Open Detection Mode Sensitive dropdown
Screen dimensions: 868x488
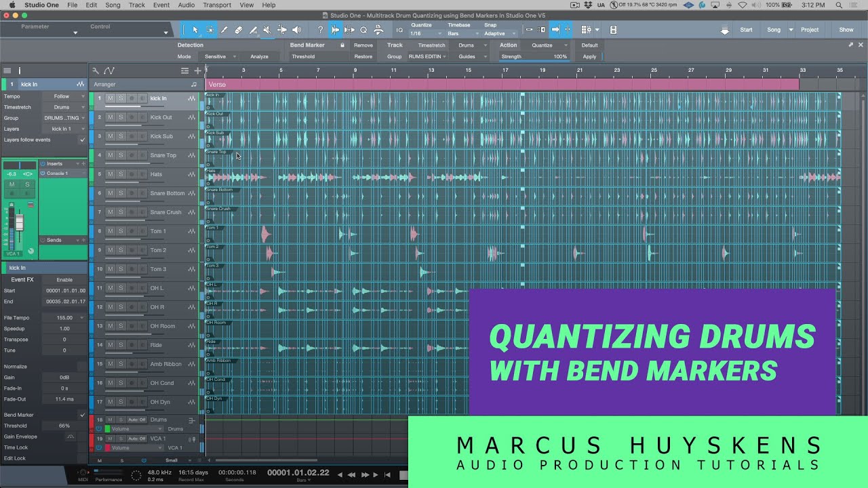coord(220,56)
